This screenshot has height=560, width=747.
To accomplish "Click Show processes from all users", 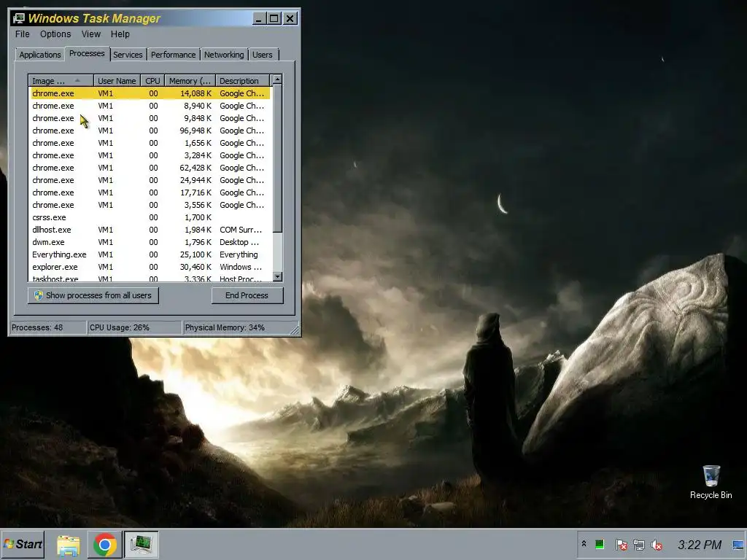I will (93, 295).
